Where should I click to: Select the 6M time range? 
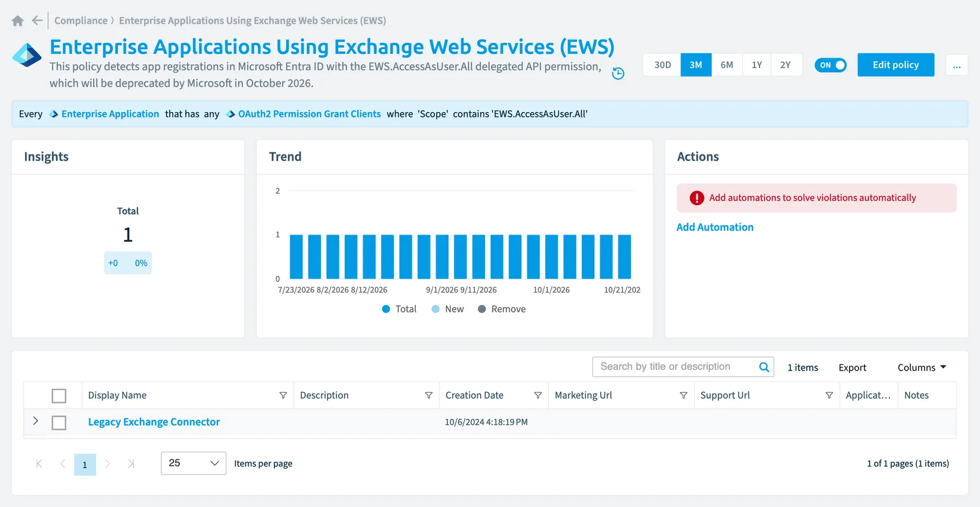pyautogui.click(x=726, y=65)
